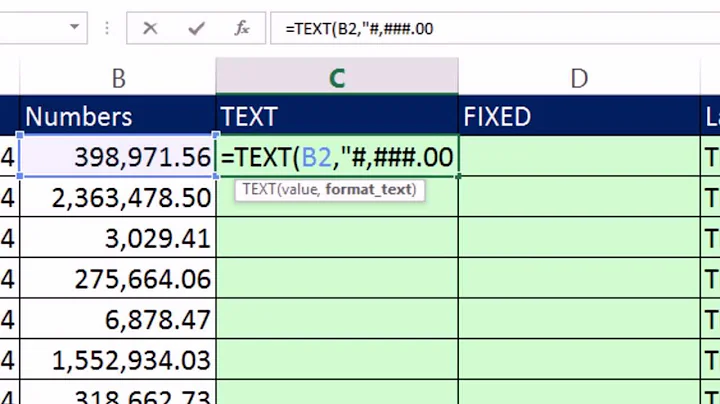Click the cell containing 1,552,934.03
The width and height of the screenshot is (720, 404).
[x=118, y=361]
